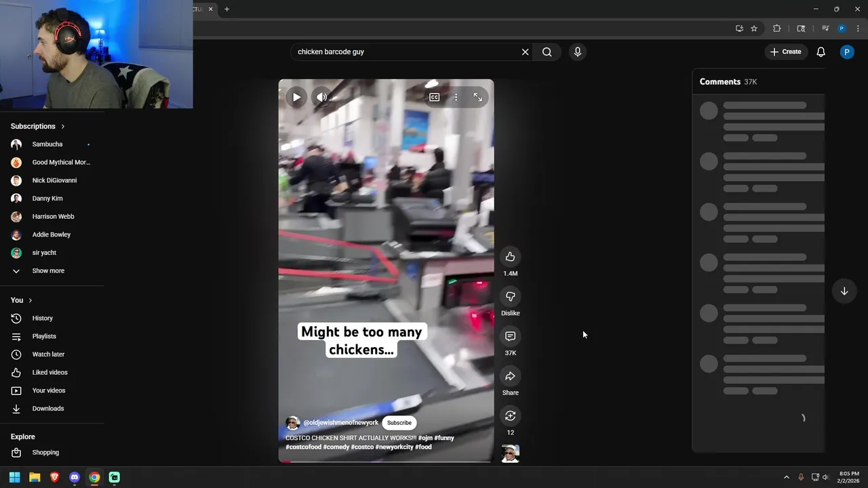868x488 pixels.
Task: Subscribe to oldjewishmenofnewyork channel
Action: [x=399, y=423]
